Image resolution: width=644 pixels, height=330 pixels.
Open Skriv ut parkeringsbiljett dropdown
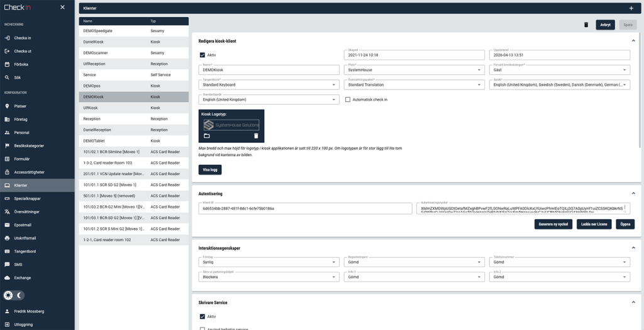pos(269,277)
